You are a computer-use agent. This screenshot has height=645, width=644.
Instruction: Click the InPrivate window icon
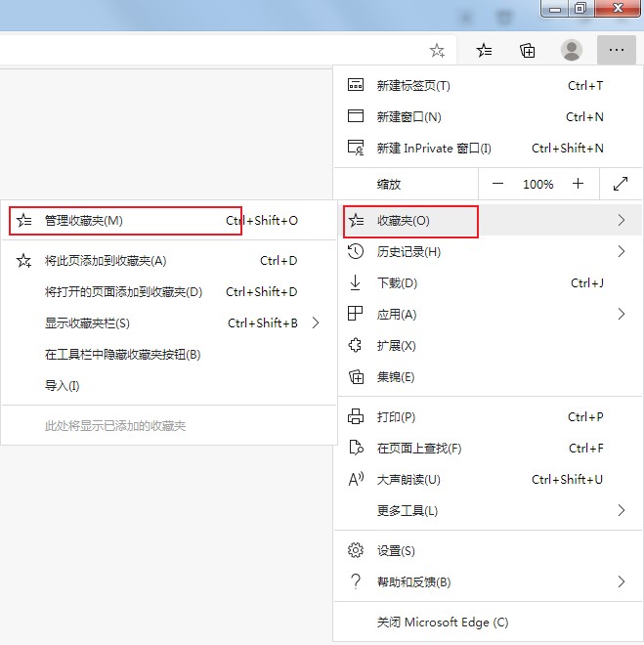pos(356,148)
